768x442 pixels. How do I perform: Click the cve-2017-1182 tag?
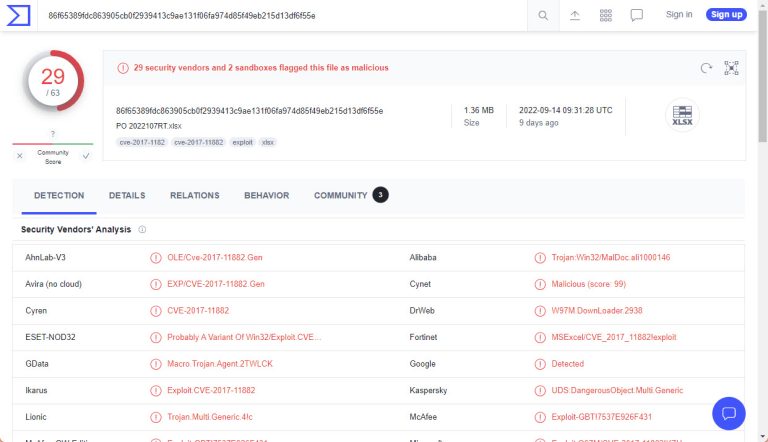pyautogui.click(x=142, y=143)
